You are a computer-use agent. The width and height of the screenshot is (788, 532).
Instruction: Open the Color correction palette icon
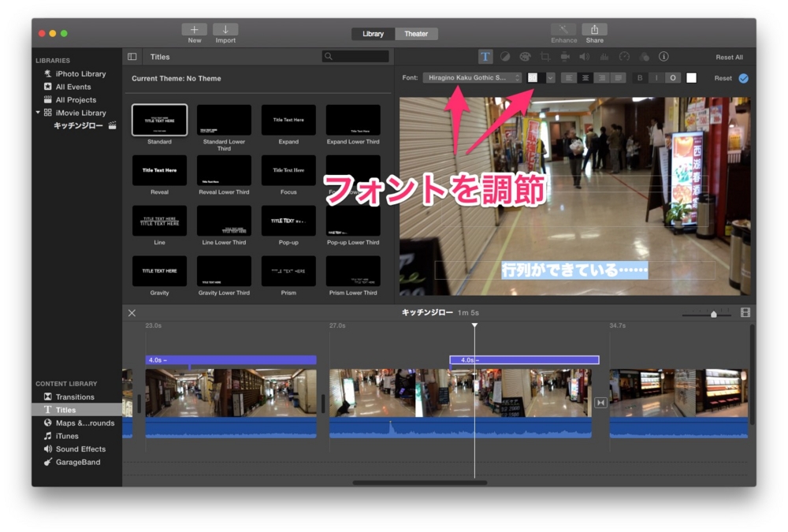[x=525, y=57]
